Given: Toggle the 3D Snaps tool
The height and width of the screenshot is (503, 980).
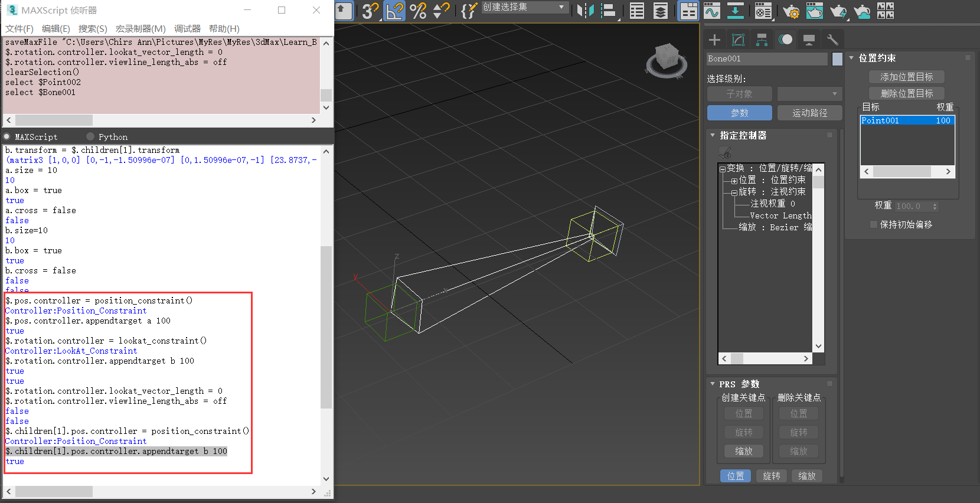Looking at the screenshot, I should point(370,11).
